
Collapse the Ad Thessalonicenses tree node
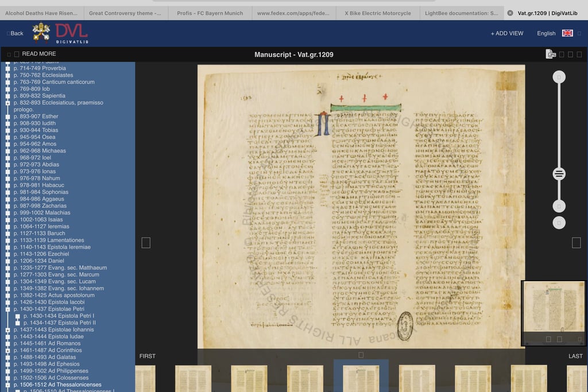[7, 385]
